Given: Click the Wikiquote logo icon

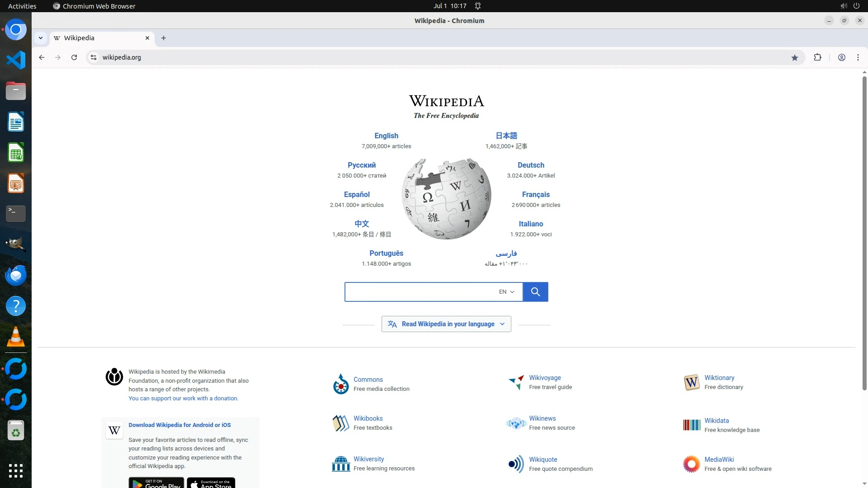Looking at the screenshot, I should [x=516, y=464].
